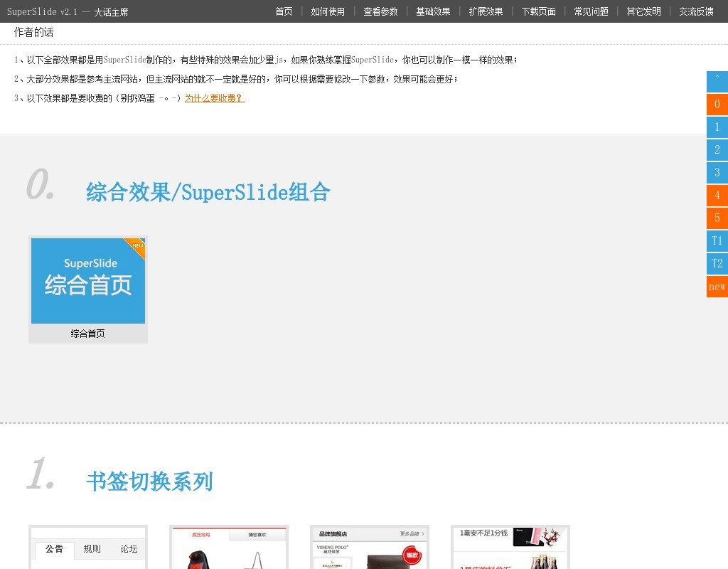
Task: Go to 查看参数 in top navigation
Action: click(380, 11)
